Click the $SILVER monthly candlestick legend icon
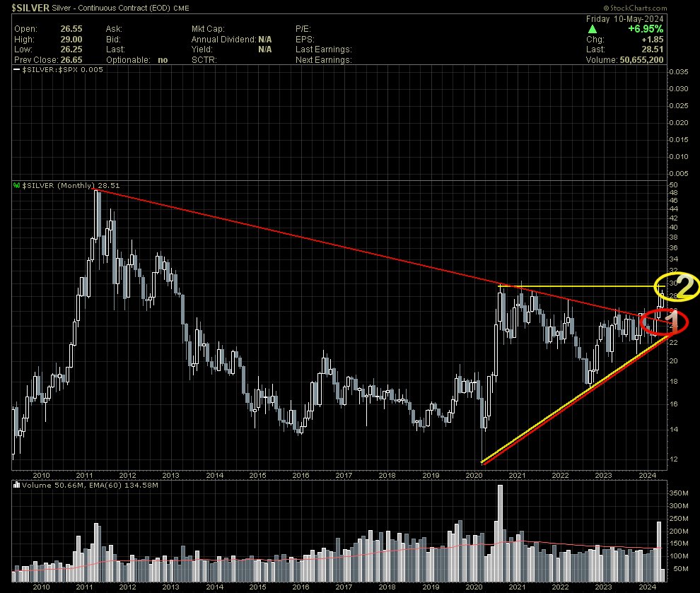Viewport: 700px width, 593px height. point(16,185)
